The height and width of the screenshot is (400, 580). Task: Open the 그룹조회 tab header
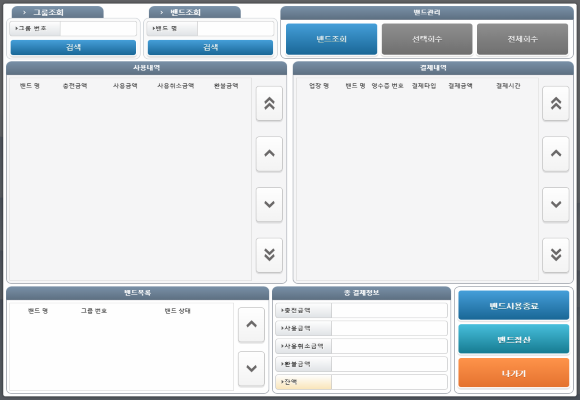tap(58, 12)
